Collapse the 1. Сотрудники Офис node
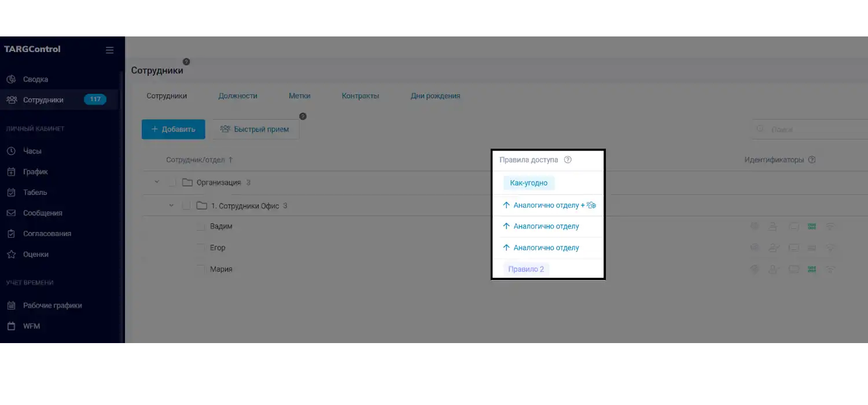The width and height of the screenshot is (868, 405). click(171, 205)
